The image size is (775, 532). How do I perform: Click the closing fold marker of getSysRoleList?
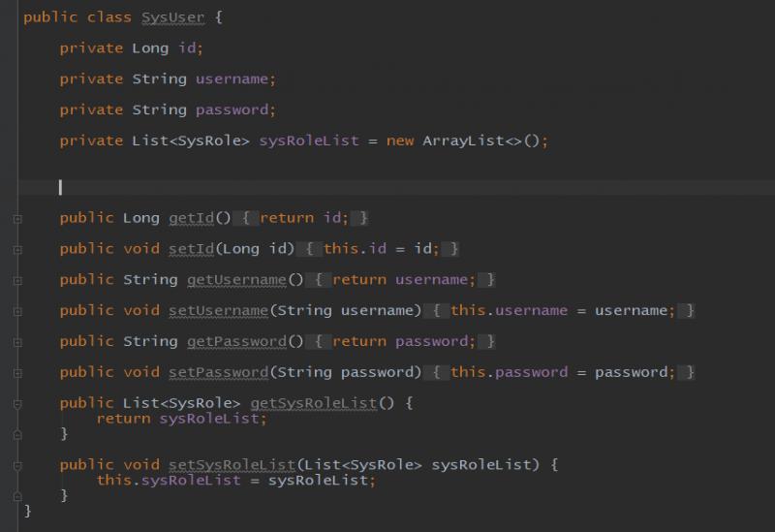(17, 434)
